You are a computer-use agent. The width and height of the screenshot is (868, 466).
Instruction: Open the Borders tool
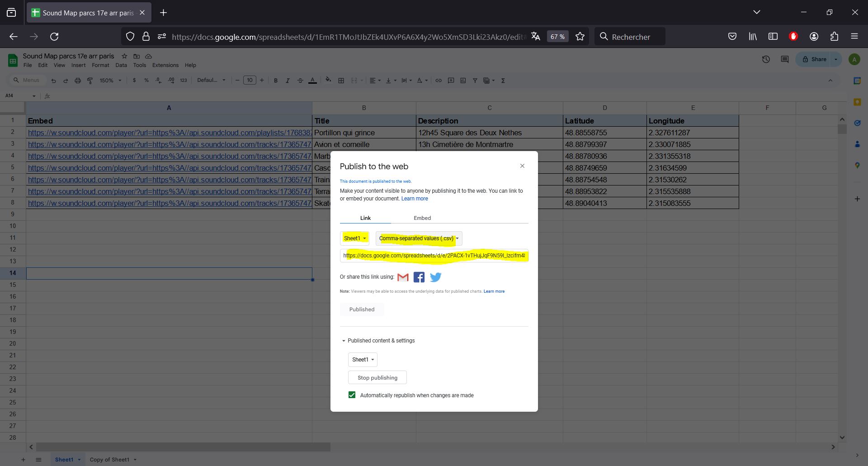click(x=341, y=81)
